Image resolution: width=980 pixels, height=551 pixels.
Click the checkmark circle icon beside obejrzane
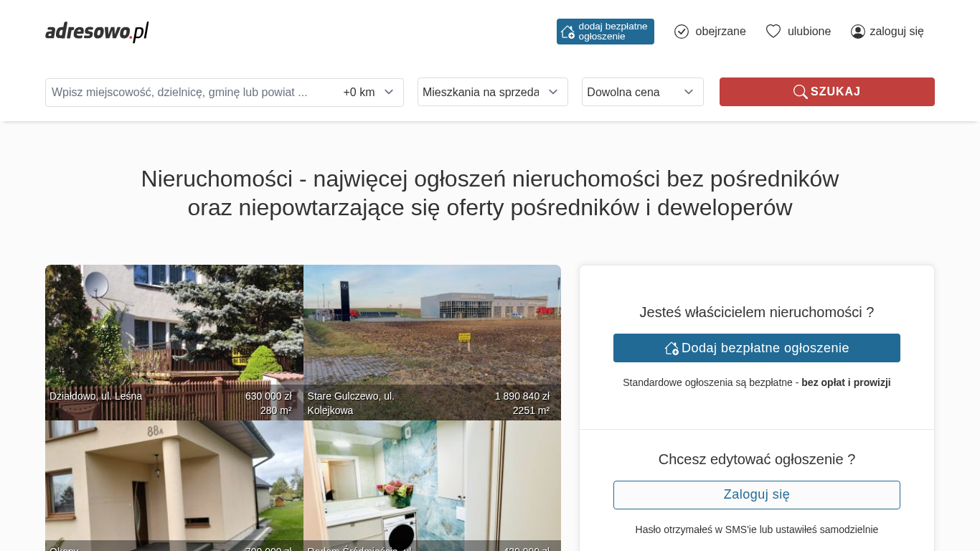[x=682, y=32]
